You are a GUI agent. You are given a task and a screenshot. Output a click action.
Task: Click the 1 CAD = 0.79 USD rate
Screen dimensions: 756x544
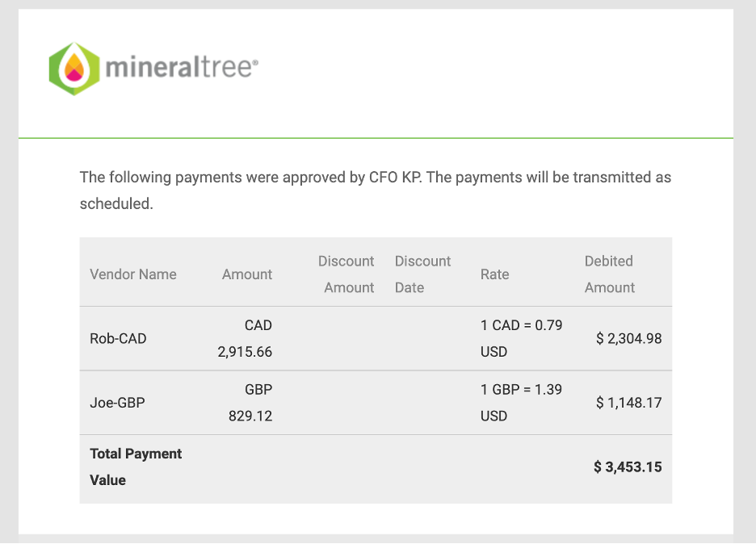(521, 338)
